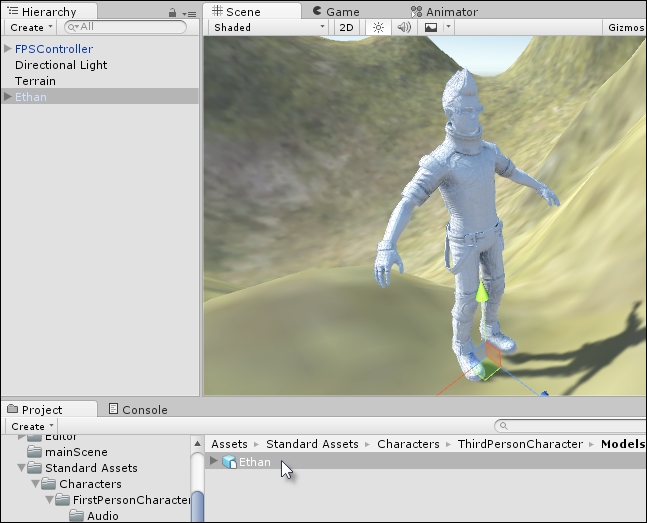Screen dimensions: 647x523
Task: Toggle 2D scene view mode
Action: click(x=346, y=28)
